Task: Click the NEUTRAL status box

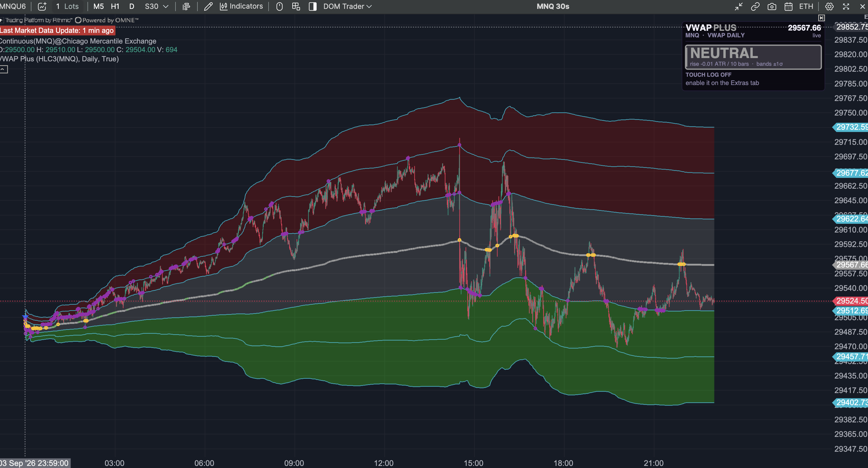Action: [x=753, y=57]
